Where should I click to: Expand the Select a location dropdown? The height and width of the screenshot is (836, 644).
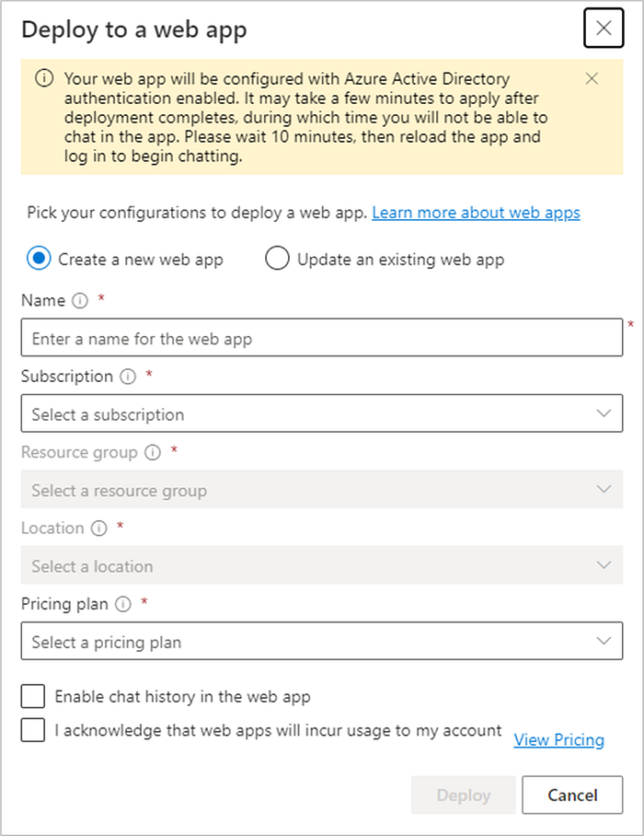(x=322, y=564)
